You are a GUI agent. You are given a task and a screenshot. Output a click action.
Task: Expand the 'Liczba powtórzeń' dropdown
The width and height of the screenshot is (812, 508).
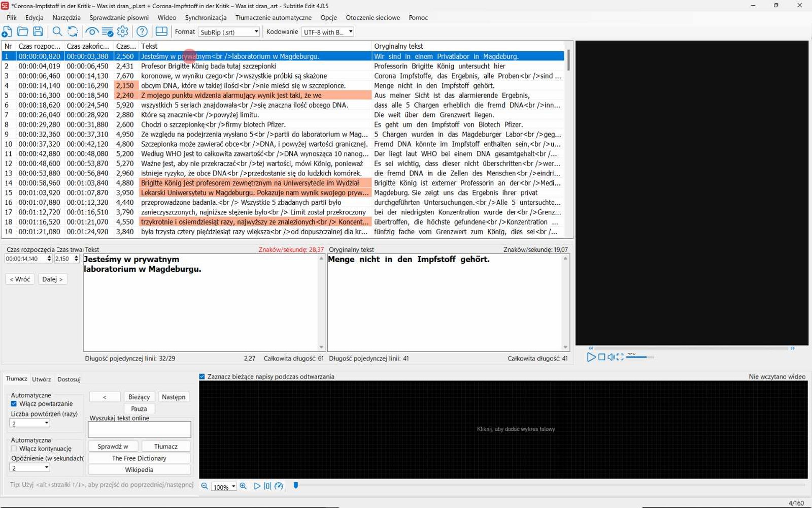click(x=30, y=423)
